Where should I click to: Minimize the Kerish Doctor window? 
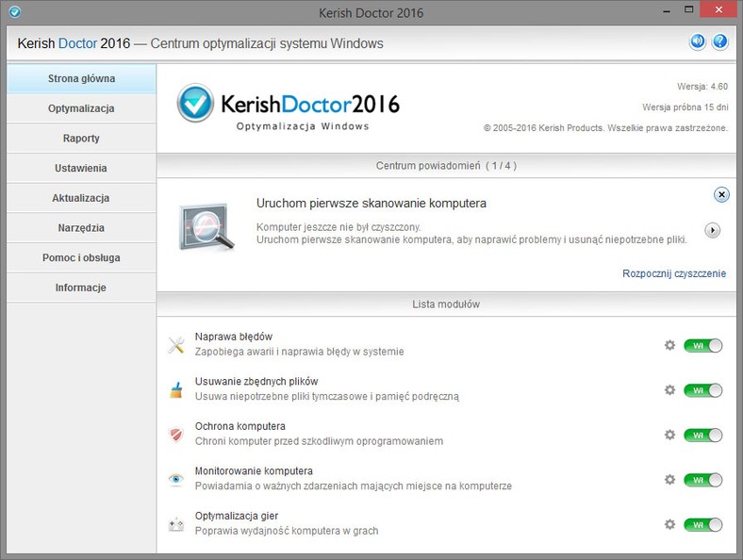pos(667,10)
